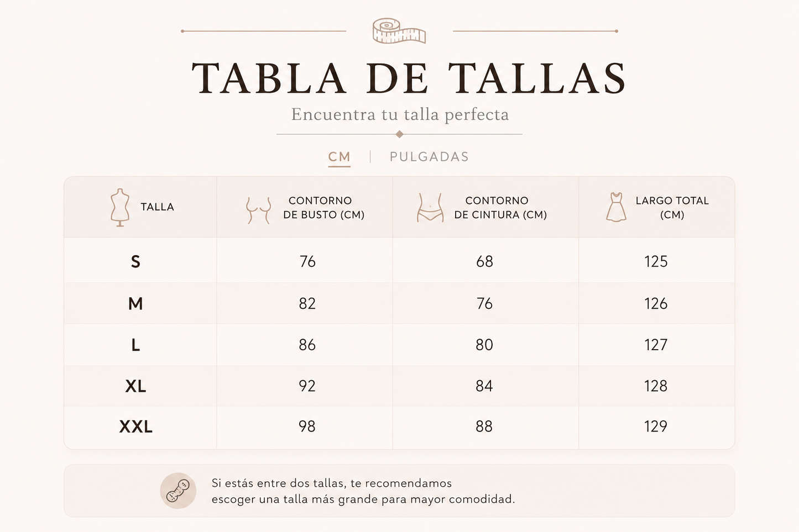
Task: Click the TABLA DE TALLAS heading
Action: [409, 78]
